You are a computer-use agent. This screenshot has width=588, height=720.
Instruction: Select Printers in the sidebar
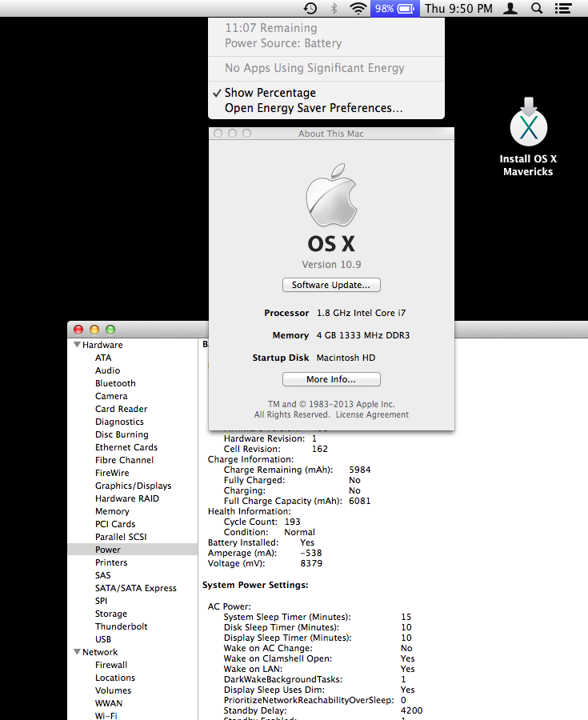click(111, 562)
